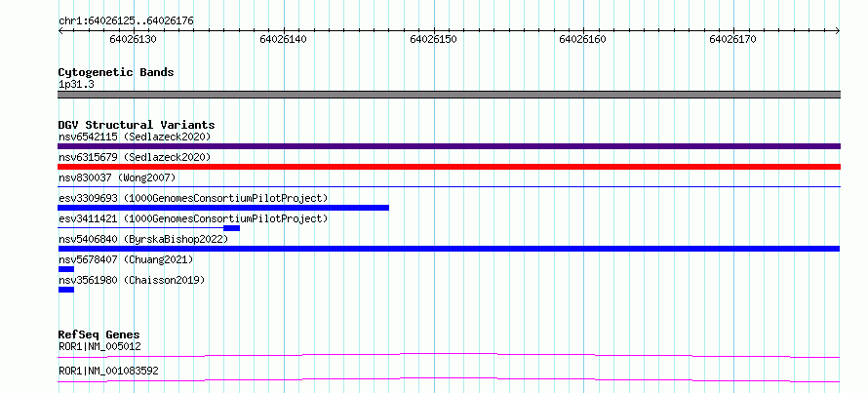The image size is (868, 393).
Task: Click the thin blue nsv830037 variant line
Action: [449, 187]
